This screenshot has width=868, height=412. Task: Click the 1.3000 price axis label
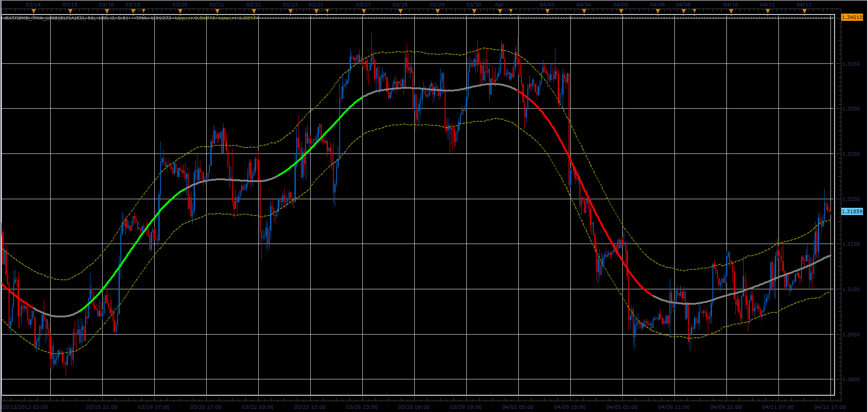pyautogui.click(x=851, y=379)
